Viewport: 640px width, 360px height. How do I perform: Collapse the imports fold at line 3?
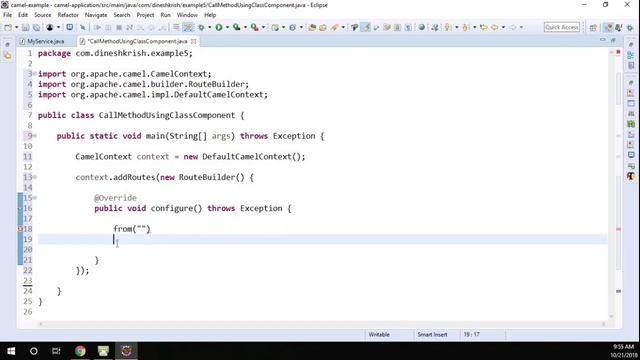[35, 74]
